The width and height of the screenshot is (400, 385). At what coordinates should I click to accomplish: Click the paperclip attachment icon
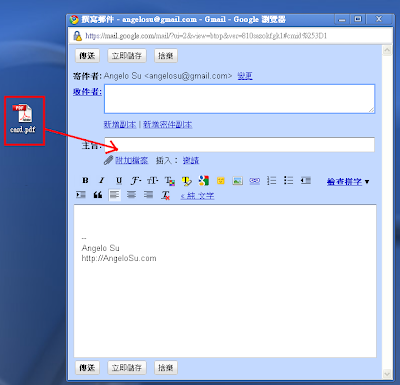[108, 160]
